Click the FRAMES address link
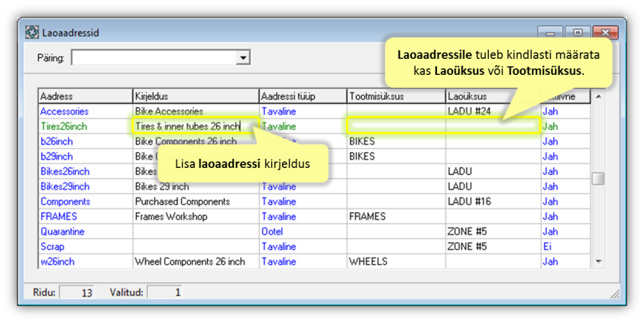Viewport: 644px width, 323px height. point(59,216)
